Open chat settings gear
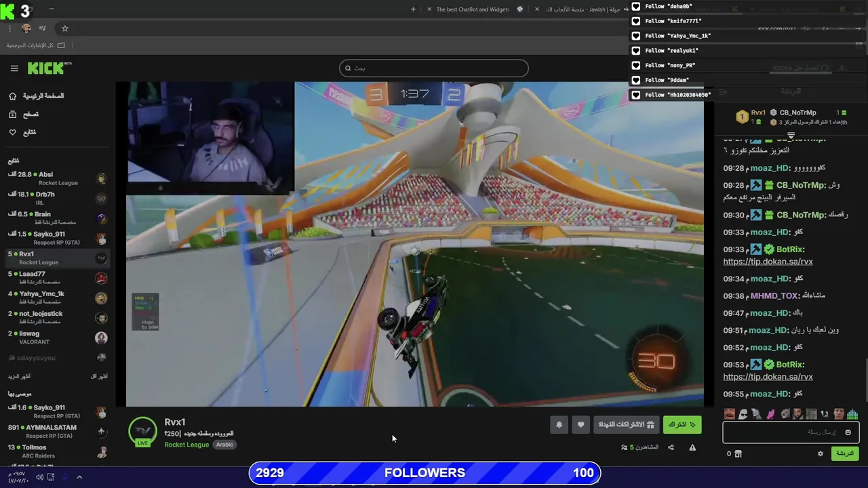 pos(820,453)
